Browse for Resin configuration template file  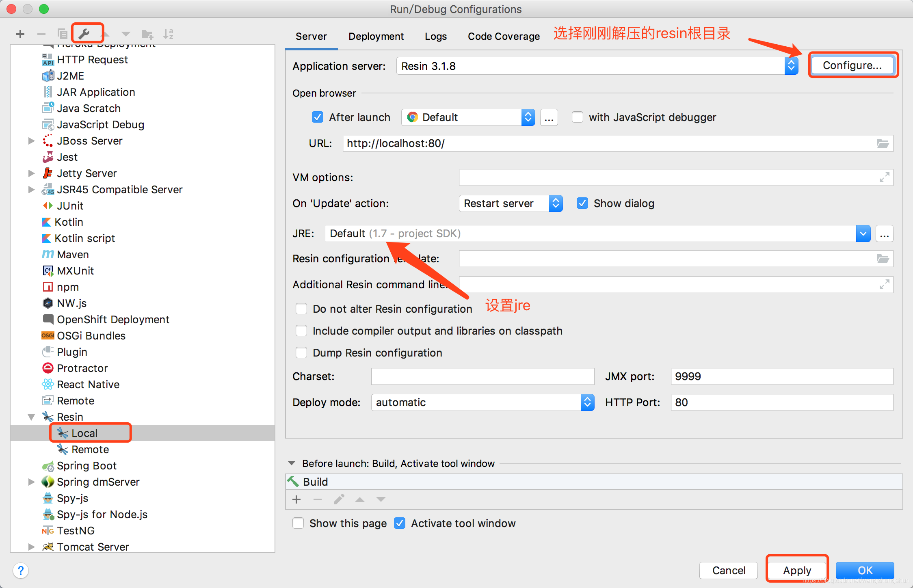pos(883,259)
